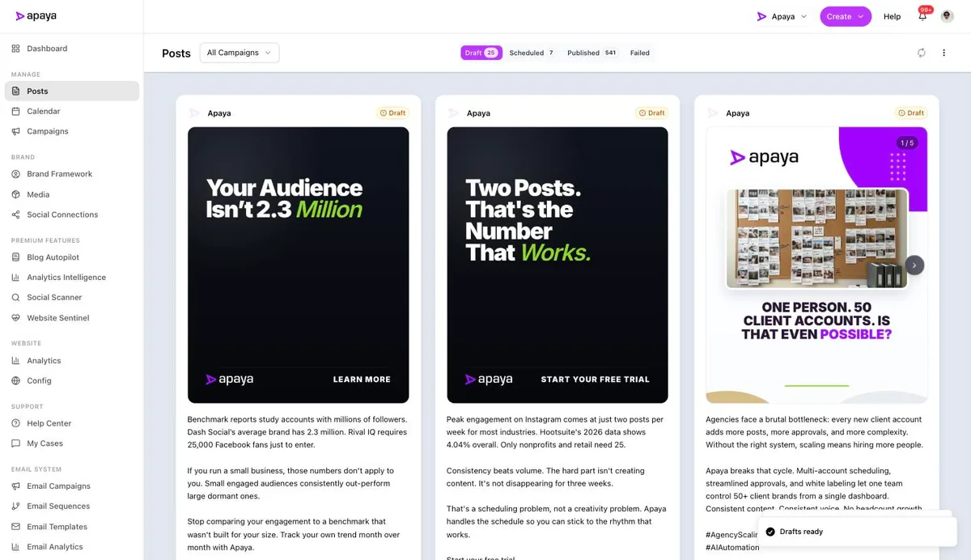Click the Website Analytics bar chart icon

[15, 361]
